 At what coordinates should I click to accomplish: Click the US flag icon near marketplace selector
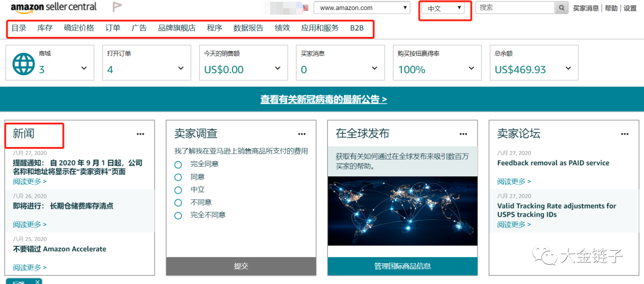coord(305,8)
